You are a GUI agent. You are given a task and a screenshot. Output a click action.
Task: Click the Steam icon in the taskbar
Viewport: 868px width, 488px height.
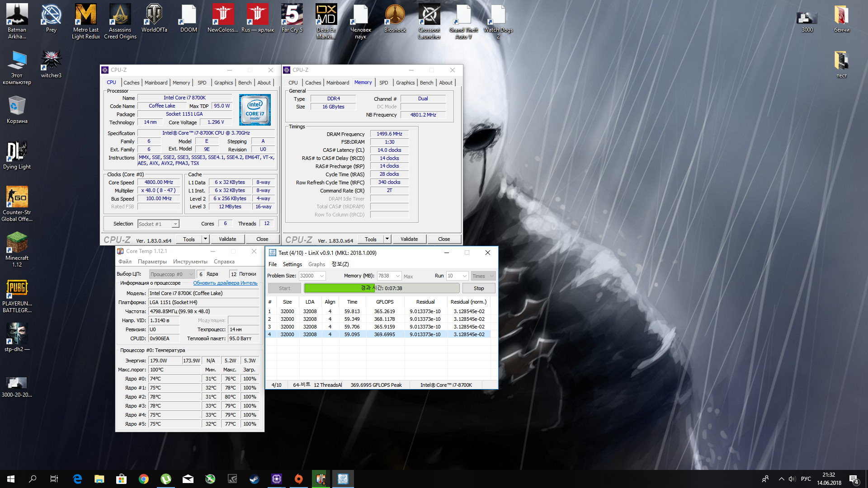pos(254,479)
